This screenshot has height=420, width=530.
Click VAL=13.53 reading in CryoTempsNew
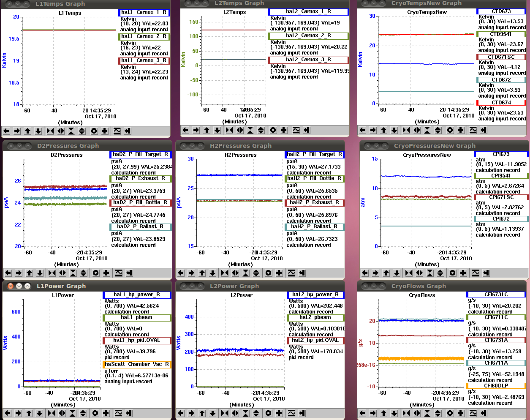tap(510, 22)
